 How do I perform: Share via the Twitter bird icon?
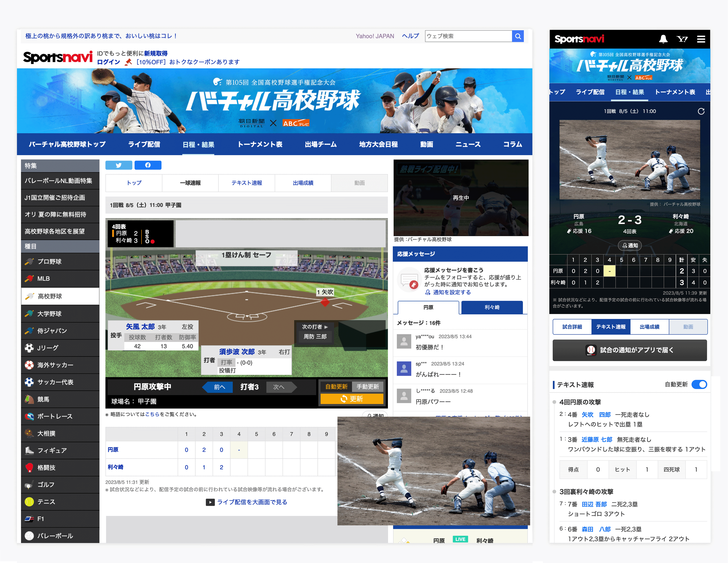tap(119, 165)
